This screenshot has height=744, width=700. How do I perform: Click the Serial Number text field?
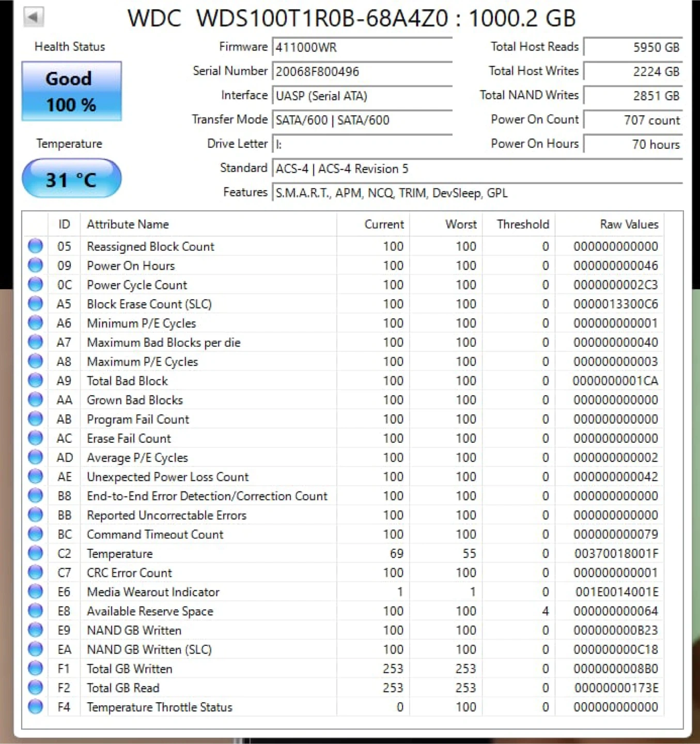click(x=362, y=72)
